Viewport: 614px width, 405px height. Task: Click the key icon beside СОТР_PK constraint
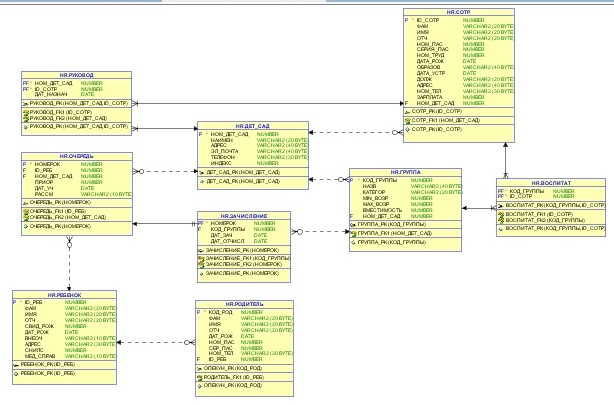tap(408, 112)
